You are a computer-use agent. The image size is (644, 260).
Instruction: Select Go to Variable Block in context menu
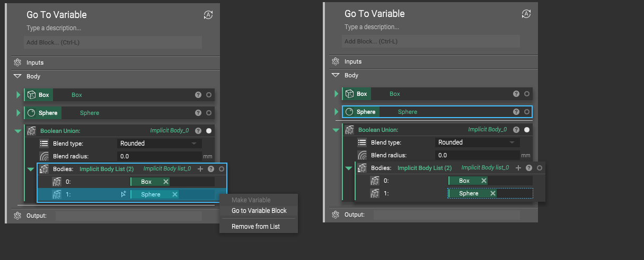coord(259,211)
